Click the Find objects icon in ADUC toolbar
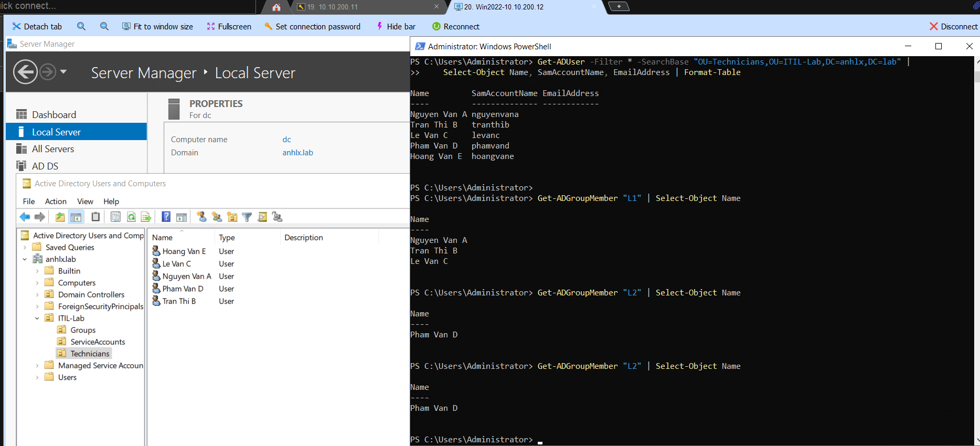980x446 pixels. (262, 217)
